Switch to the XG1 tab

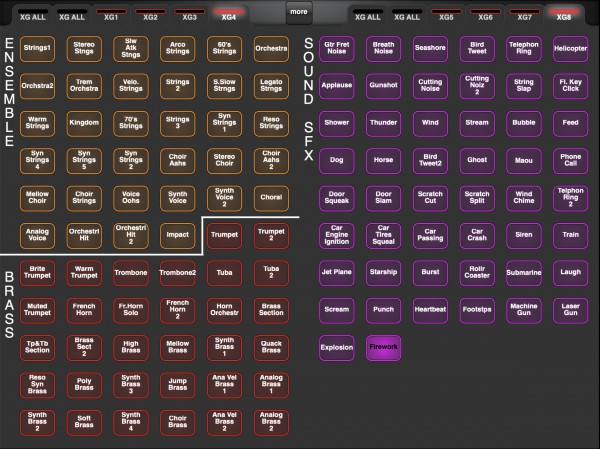tap(111, 15)
